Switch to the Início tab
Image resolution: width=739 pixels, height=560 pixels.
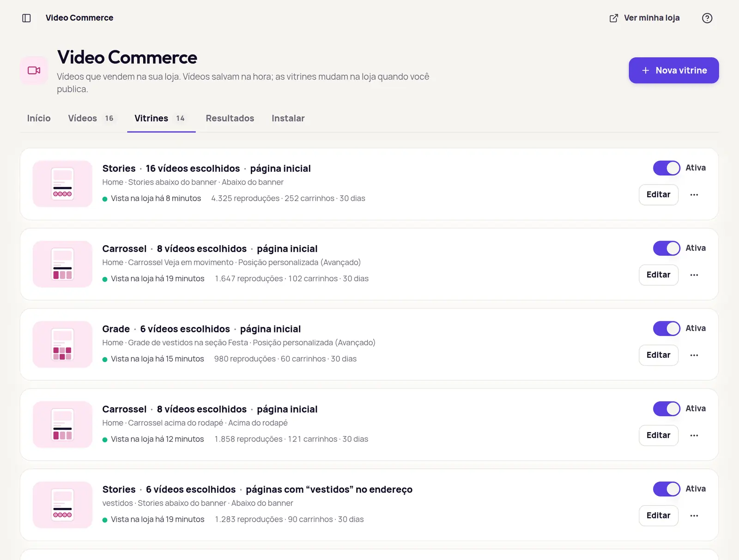pos(39,119)
